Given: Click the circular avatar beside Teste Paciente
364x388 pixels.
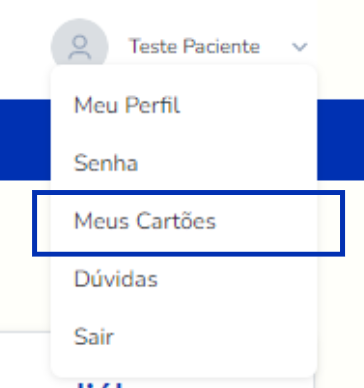Looking at the screenshot, I should tap(80, 45).
